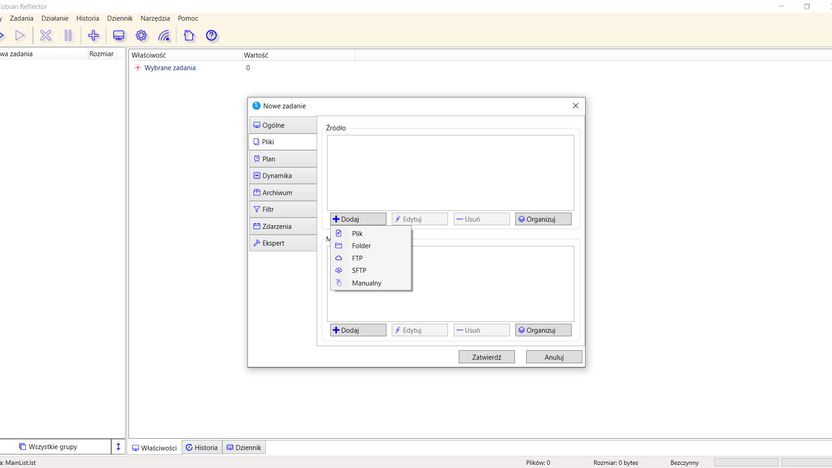Click the run task play icon in toolbar
Screen dimensions: 832x468
click(20, 36)
